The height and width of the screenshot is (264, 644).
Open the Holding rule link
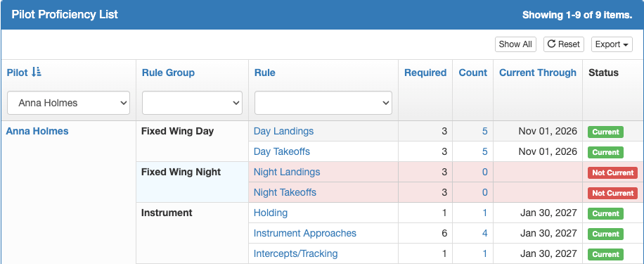tap(270, 213)
